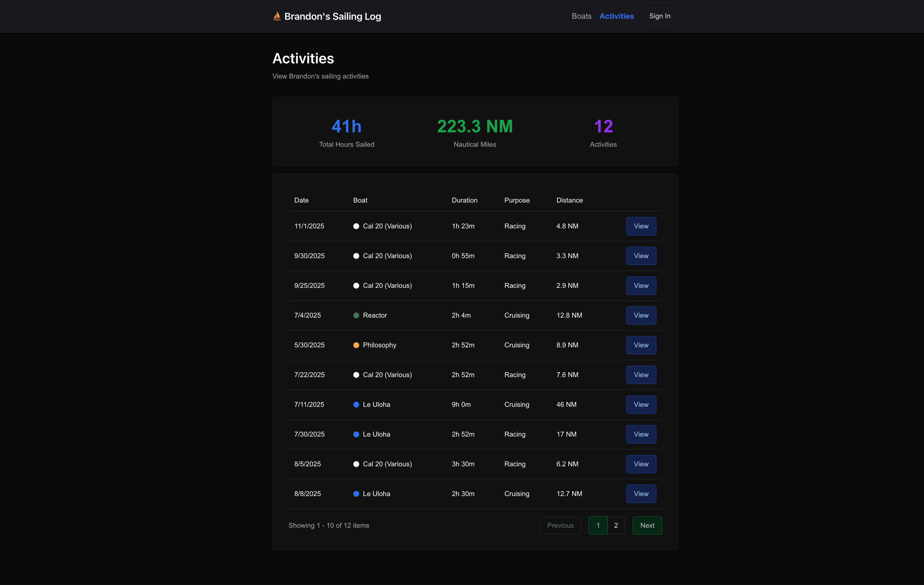924x585 pixels.
Task: View the 8/8/2025 Le Uloha activity
Action: (641, 494)
